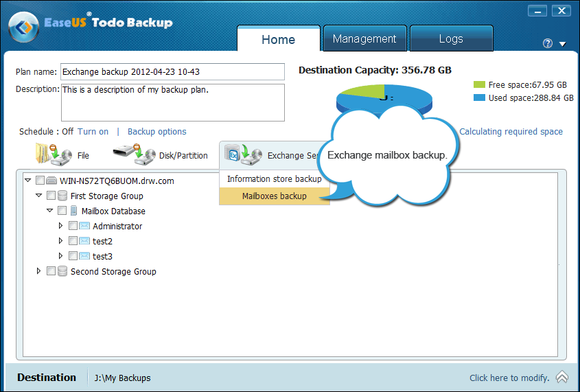This screenshot has height=392, width=580.
Task: Switch to the Management tab
Action: [364, 39]
